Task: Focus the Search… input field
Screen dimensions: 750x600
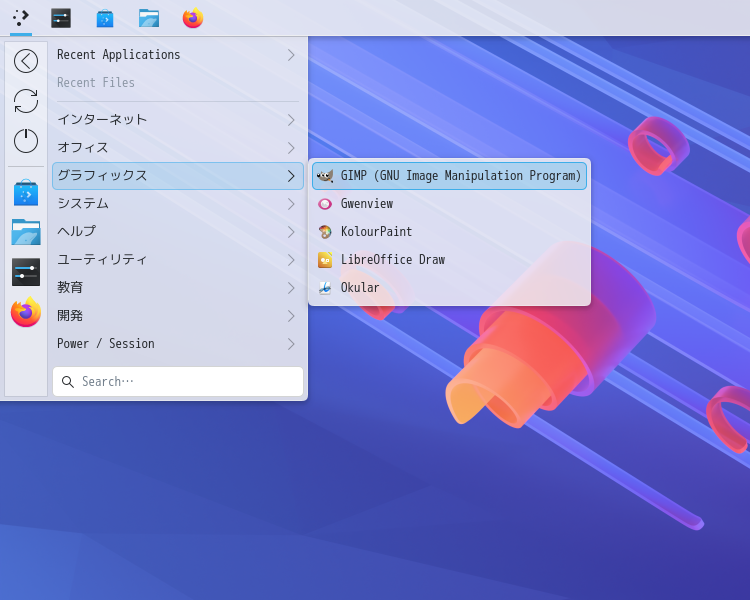Action: tap(177, 381)
